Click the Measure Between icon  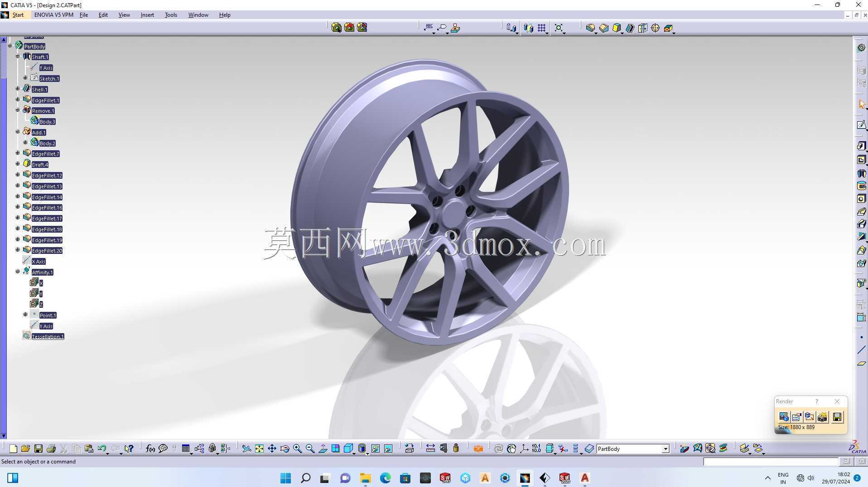430,449
